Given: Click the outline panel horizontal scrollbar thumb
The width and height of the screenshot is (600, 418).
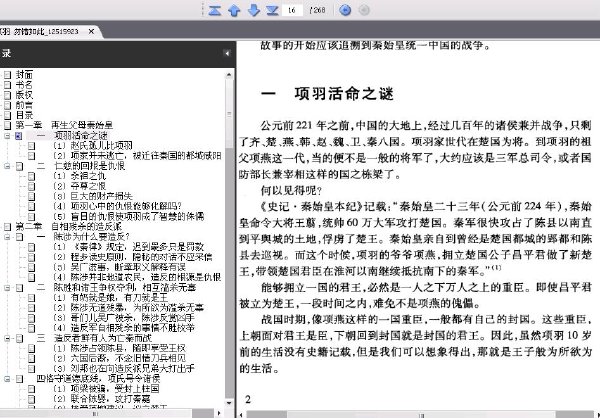Looking at the screenshot, I should pyautogui.click(x=96, y=413).
